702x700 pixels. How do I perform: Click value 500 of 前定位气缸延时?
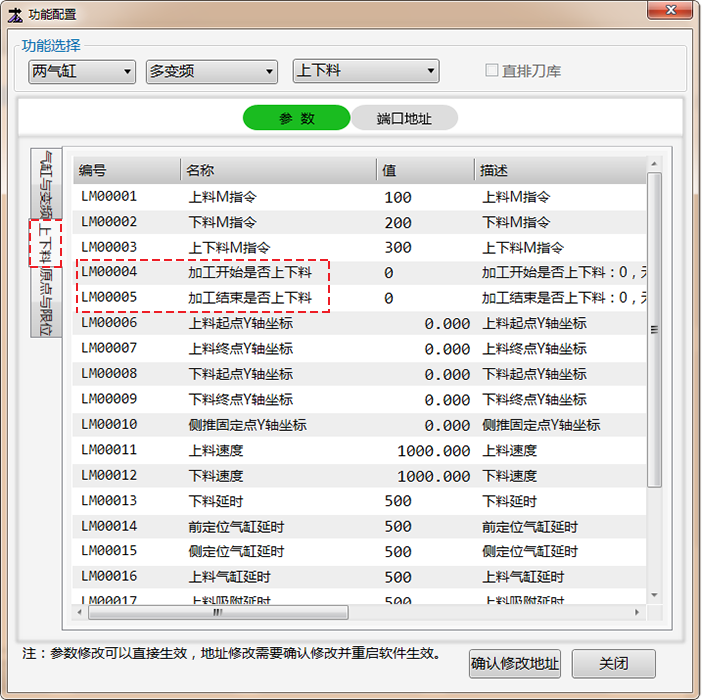[x=398, y=527]
